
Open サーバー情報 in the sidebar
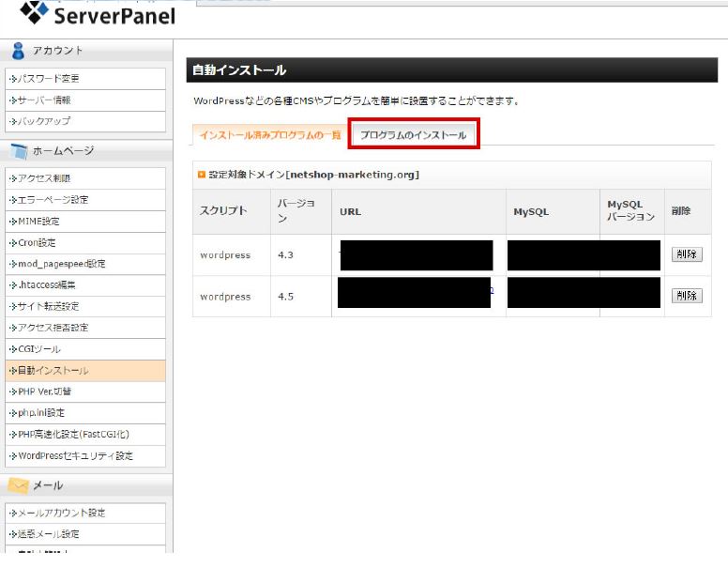(x=85, y=100)
